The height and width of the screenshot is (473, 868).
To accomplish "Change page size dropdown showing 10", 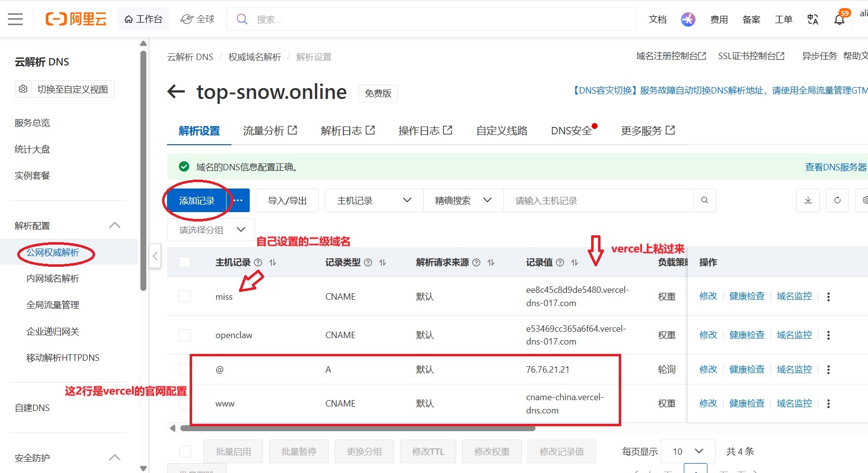I will [x=688, y=451].
